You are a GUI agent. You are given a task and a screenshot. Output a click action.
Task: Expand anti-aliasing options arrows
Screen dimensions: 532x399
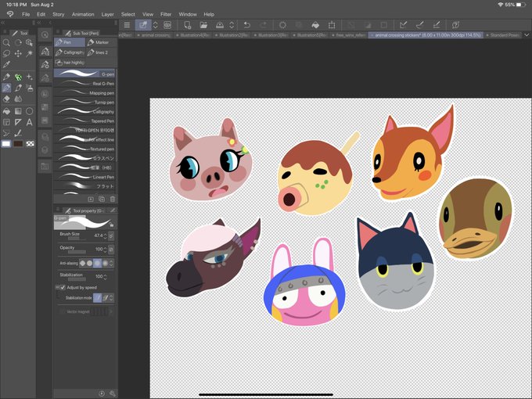click(x=111, y=263)
